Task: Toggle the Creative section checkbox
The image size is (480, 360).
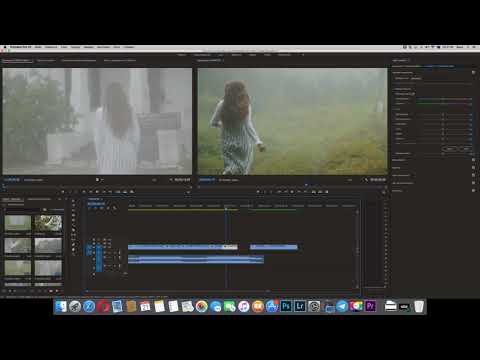Action: (473, 160)
